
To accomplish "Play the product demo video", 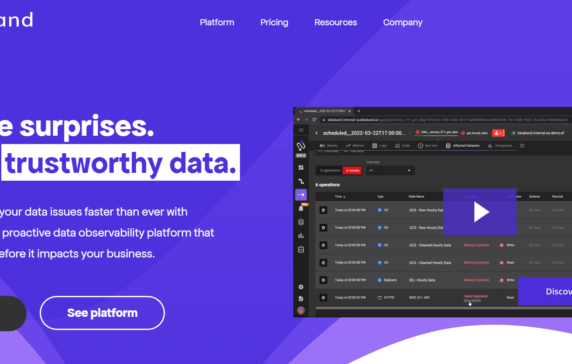I will pos(480,212).
